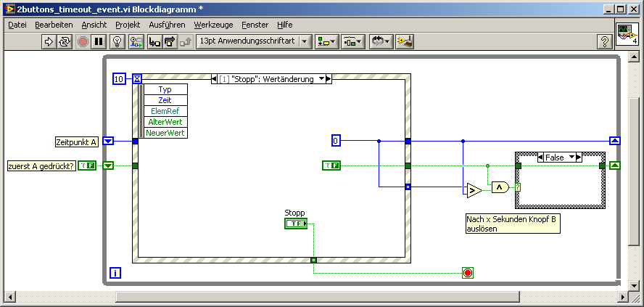The width and height of the screenshot is (644, 307).
Task: Open the Align Objects dropdown
Action: [x=326, y=41]
